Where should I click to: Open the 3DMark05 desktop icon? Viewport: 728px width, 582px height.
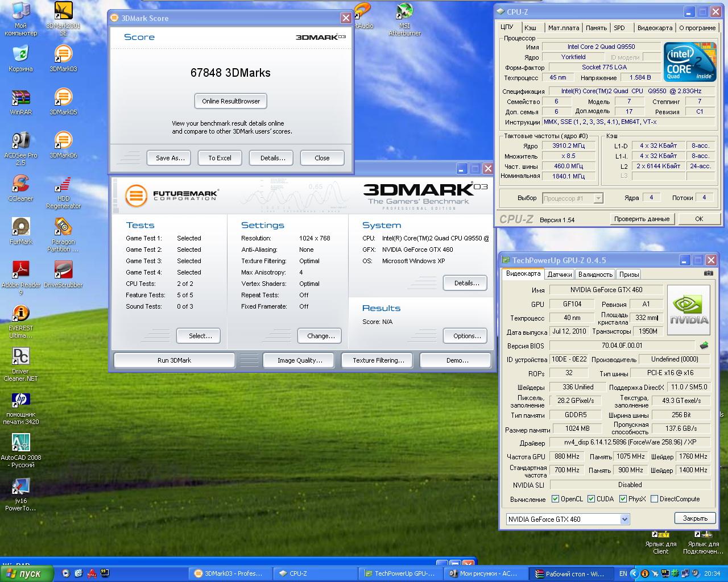[63, 101]
